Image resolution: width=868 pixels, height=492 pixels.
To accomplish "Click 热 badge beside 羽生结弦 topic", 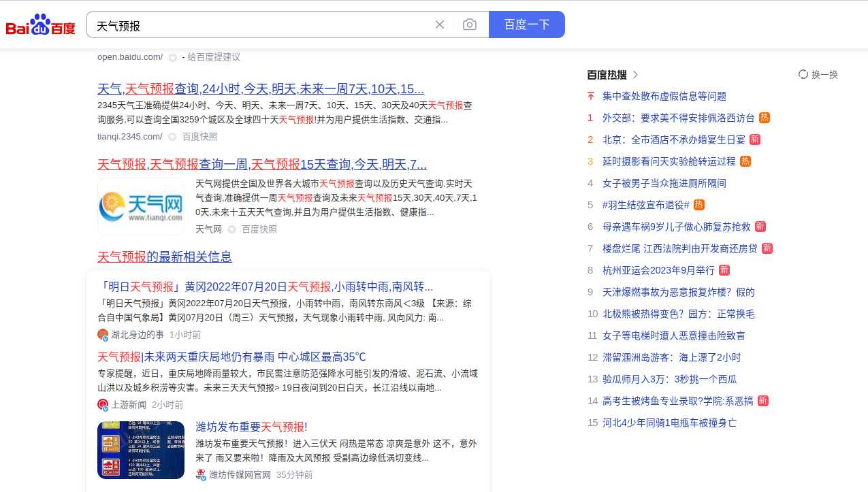I will [x=699, y=205].
